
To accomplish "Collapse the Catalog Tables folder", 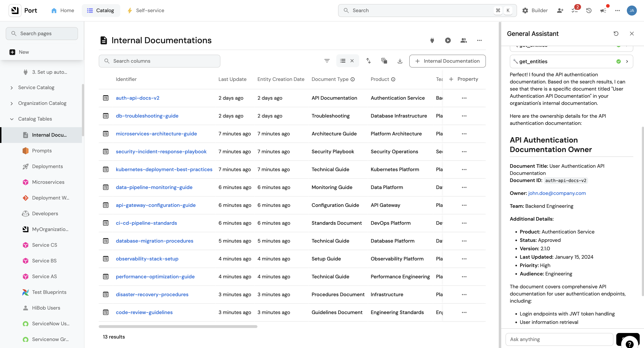I will [12, 119].
